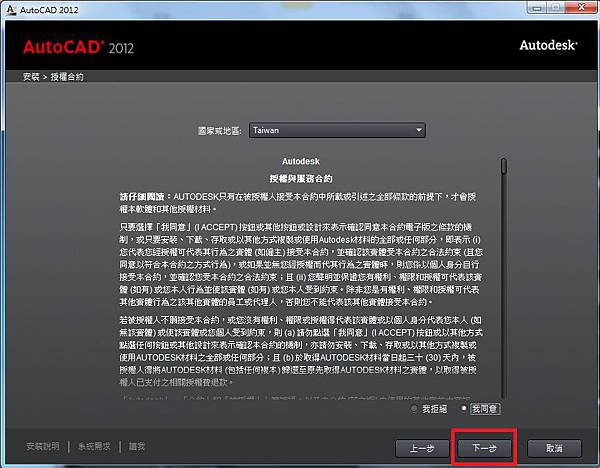The height and width of the screenshot is (468, 600).
Task: Click the 授權合約 breadcrumb text
Action: coord(67,77)
